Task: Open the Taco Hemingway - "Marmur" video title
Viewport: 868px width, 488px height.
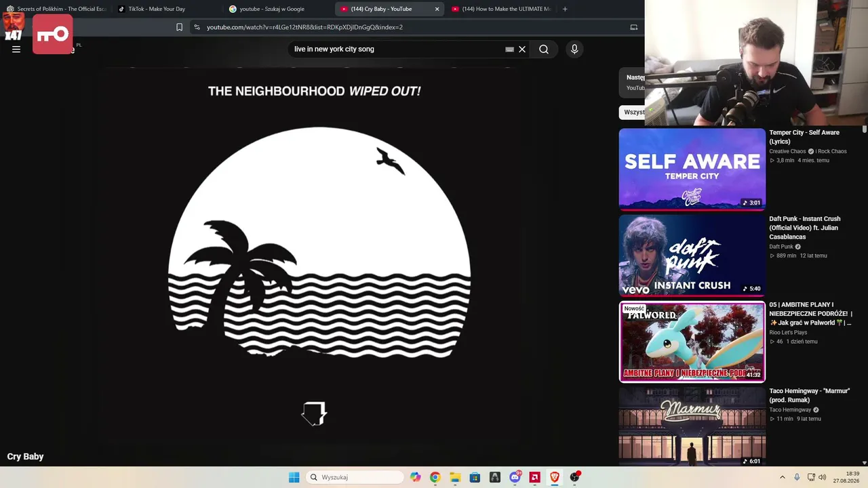Action: pyautogui.click(x=809, y=395)
